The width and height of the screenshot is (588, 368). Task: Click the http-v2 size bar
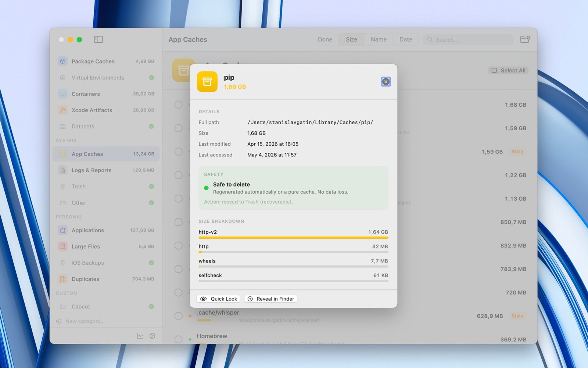293,238
